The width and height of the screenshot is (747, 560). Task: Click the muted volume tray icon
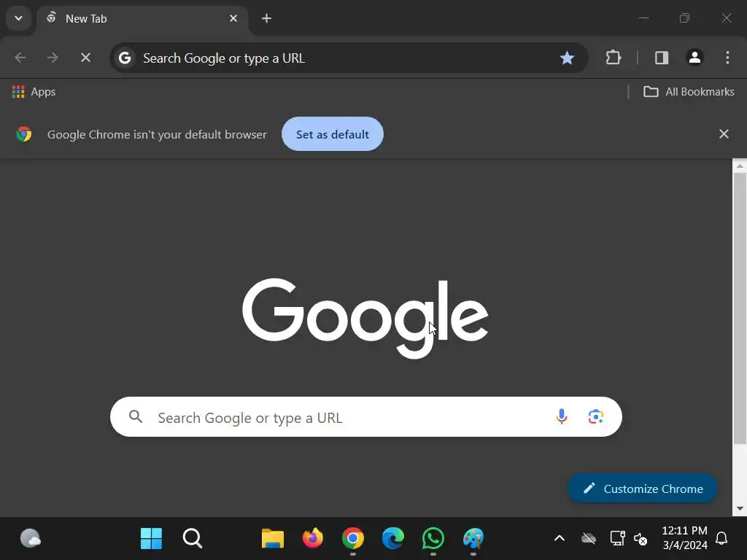[640, 539]
